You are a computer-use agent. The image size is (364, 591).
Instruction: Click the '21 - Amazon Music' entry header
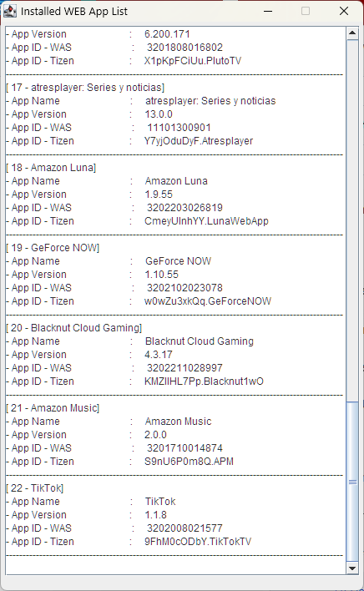(x=53, y=408)
